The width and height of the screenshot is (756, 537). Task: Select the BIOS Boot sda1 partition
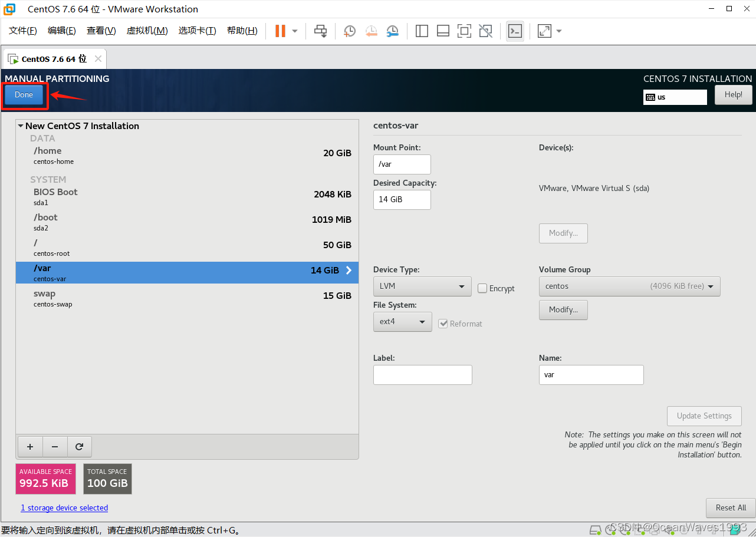[x=187, y=197]
